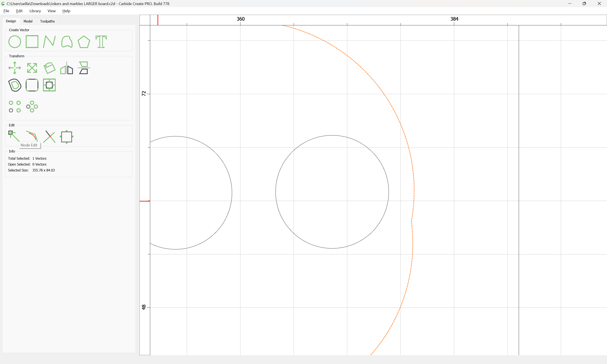Screen dimensions: 607x364
Task: Restore down the application window
Action: 584,3
